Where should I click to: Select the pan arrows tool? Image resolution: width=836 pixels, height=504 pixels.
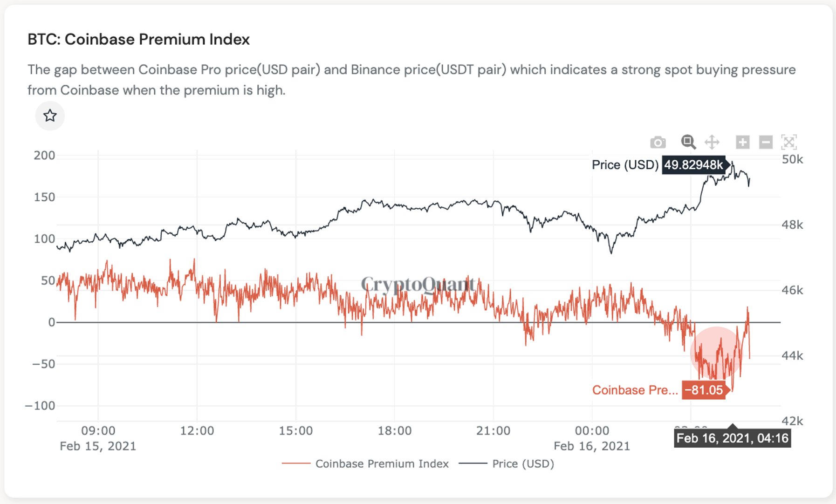click(712, 142)
